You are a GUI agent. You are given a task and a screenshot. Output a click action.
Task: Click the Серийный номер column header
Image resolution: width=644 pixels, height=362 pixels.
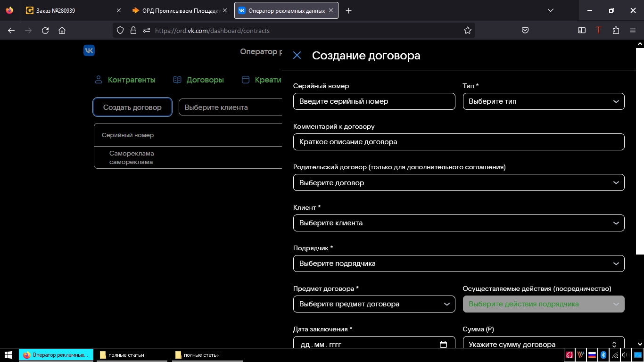(128, 135)
